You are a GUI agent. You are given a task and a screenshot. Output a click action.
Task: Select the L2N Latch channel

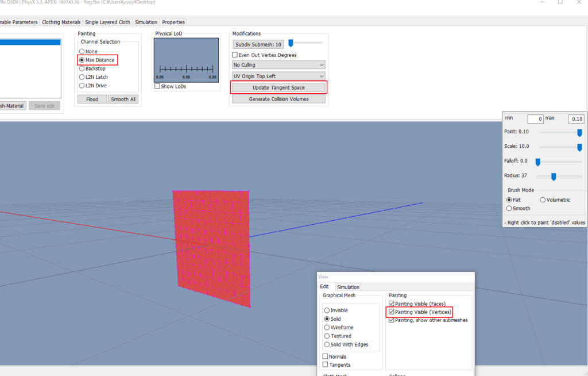(82, 77)
